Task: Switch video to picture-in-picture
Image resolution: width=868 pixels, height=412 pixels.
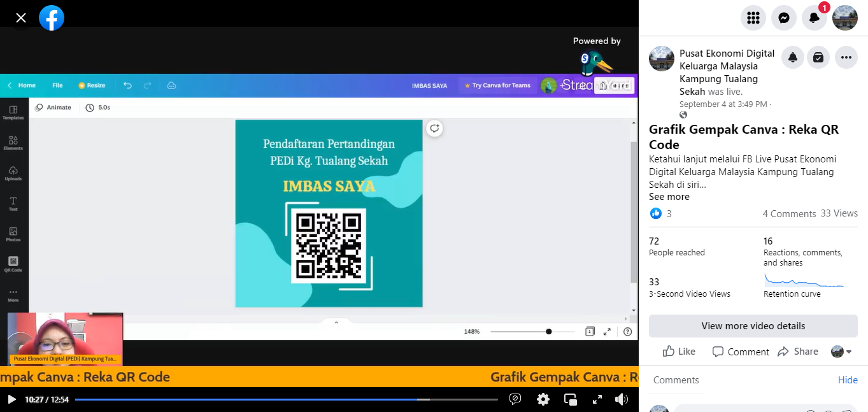Action: 571,399
